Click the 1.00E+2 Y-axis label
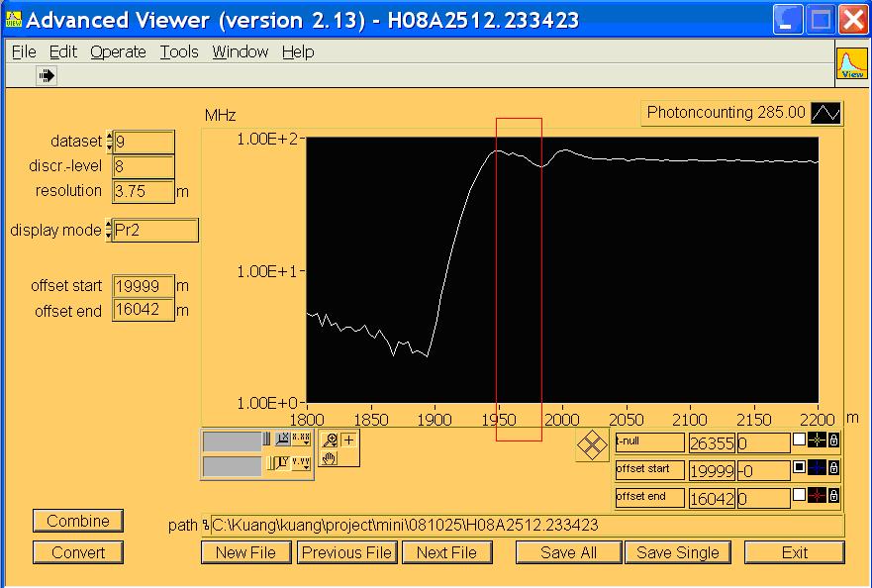This screenshot has height=588, width=872. pyautogui.click(x=267, y=139)
